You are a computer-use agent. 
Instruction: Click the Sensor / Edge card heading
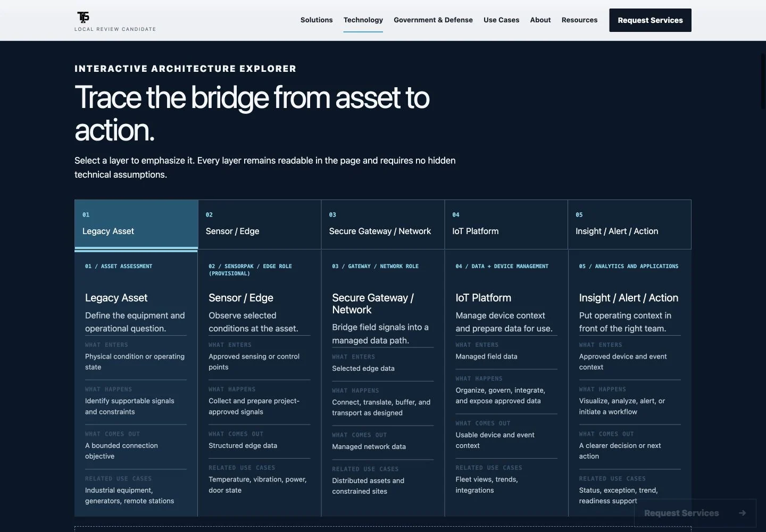tap(241, 298)
